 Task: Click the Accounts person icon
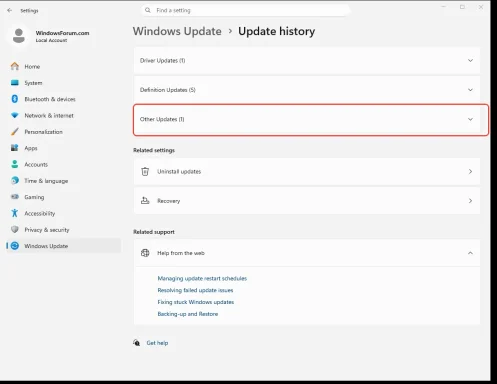pos(15,164)
